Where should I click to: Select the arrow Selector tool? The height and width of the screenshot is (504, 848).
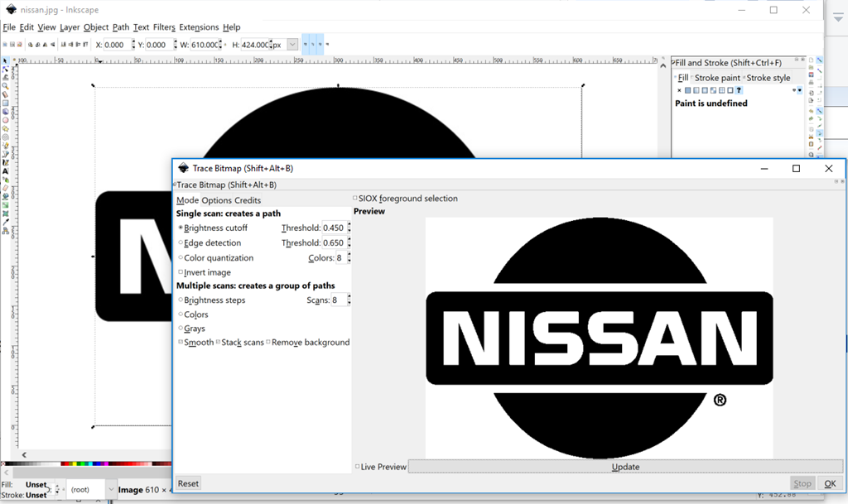(6, 61)
